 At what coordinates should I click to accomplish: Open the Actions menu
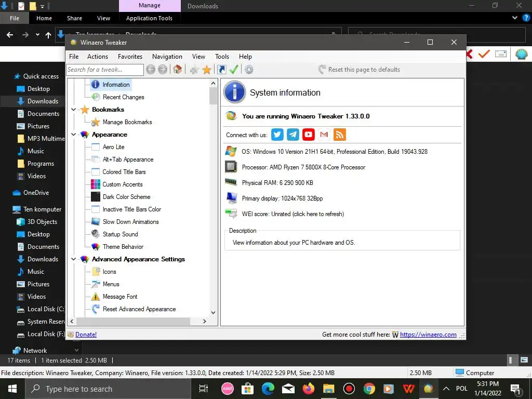[x=97, y=57]
